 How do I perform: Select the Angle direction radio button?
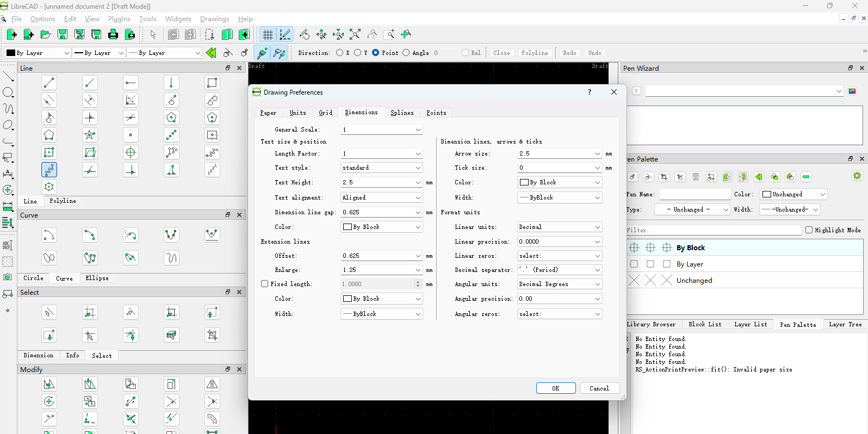(406, 53)
